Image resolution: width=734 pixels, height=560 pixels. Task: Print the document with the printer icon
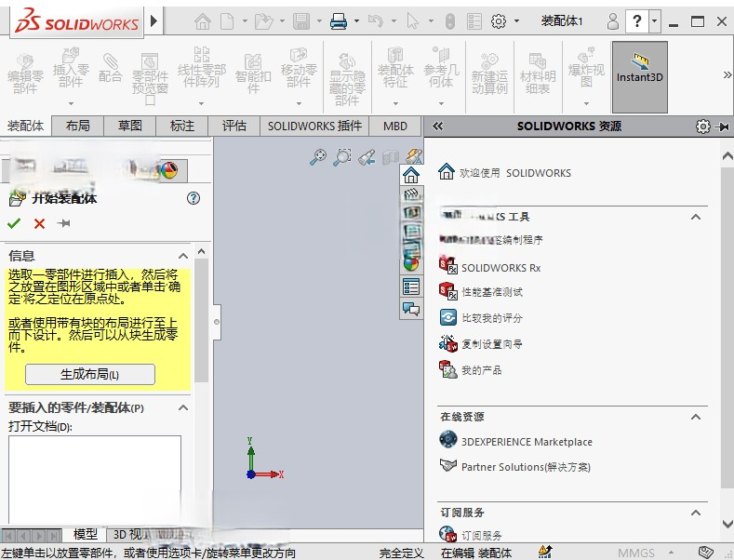pyautogui.click(x=339, y=21)
